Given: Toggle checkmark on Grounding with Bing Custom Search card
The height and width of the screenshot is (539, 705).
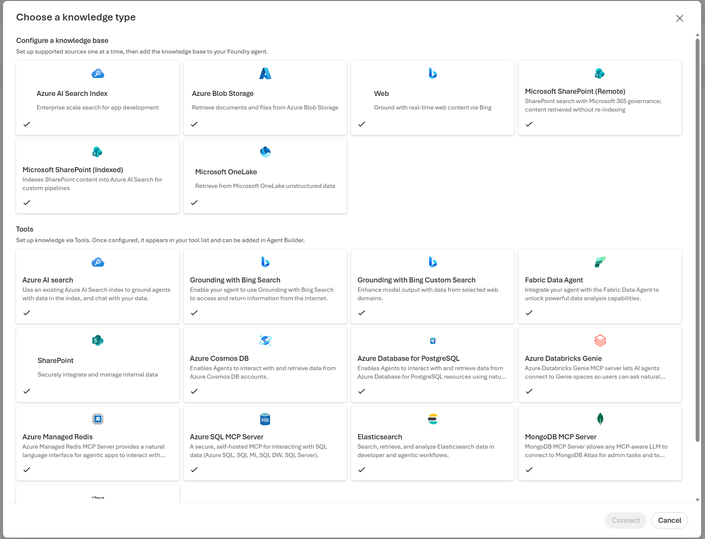Looking at the screenshot, I should click(361, 312).
